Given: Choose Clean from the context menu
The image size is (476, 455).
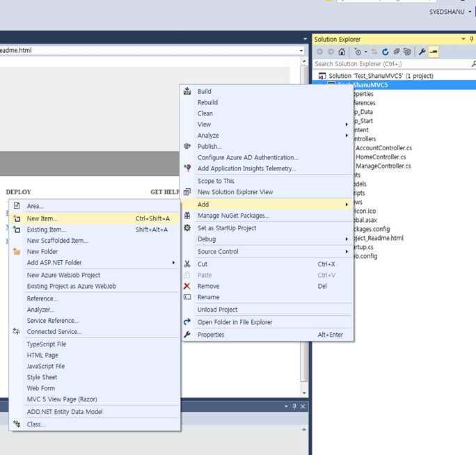Looking at the screenshot, I should pyautogui.click(x=205, y=113).
